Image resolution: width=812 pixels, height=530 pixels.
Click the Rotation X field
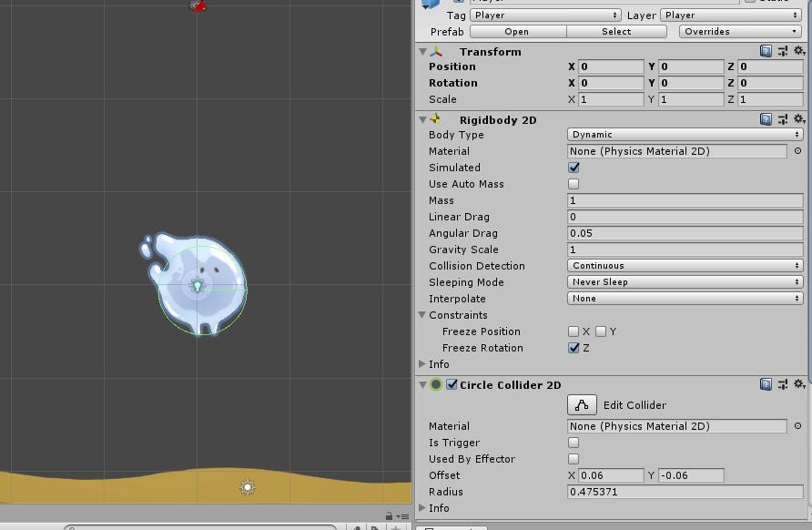(x=611, y=83)
